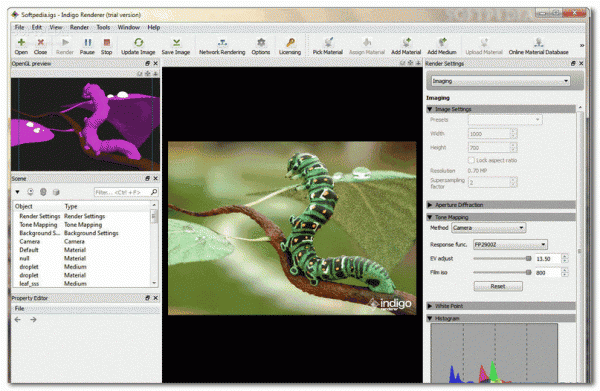The width and height of the screenshot is (600, 391).
Task: Open the Tone Mapping Method dropdown
Action: point(489,228)
